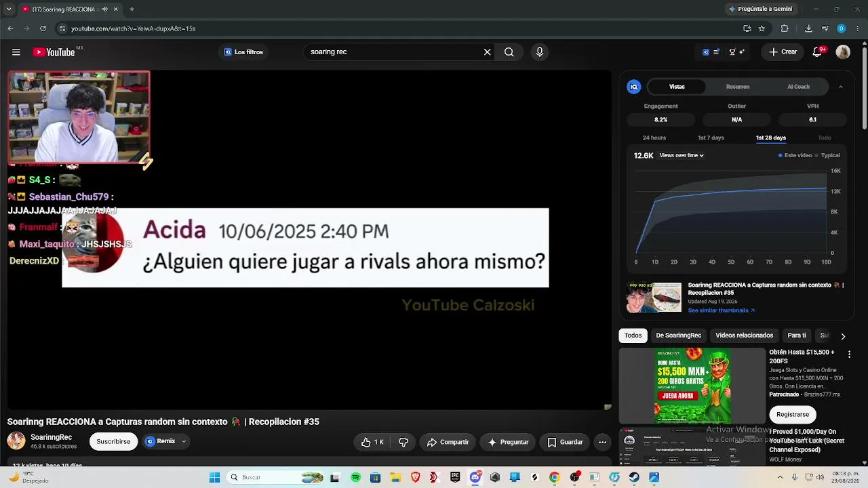The height and width of the screenshot is (488, 868).
Task: Select the Para ti chip
Action: coord(797,335)
